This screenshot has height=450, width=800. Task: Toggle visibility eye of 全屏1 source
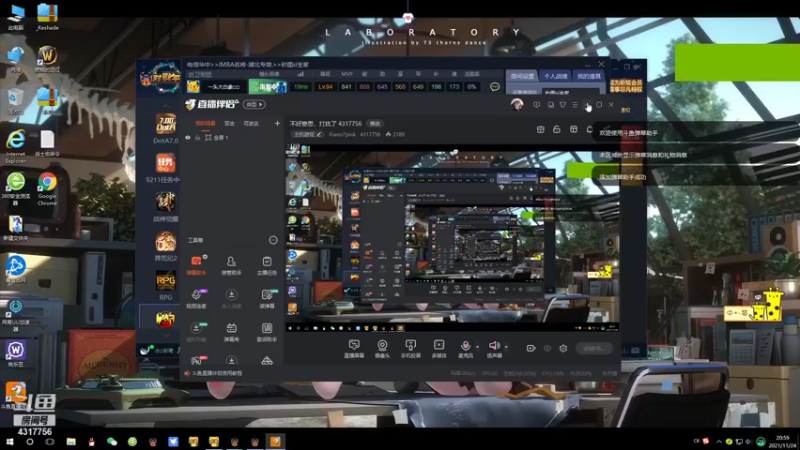tap(188, 138)
